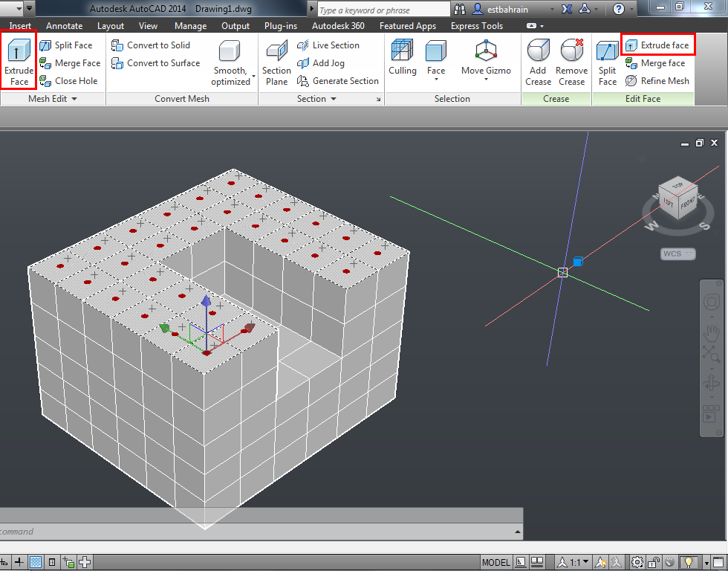Select the Smooth, optimized conversion icon

pyautogui.click(x=230, y=50)
